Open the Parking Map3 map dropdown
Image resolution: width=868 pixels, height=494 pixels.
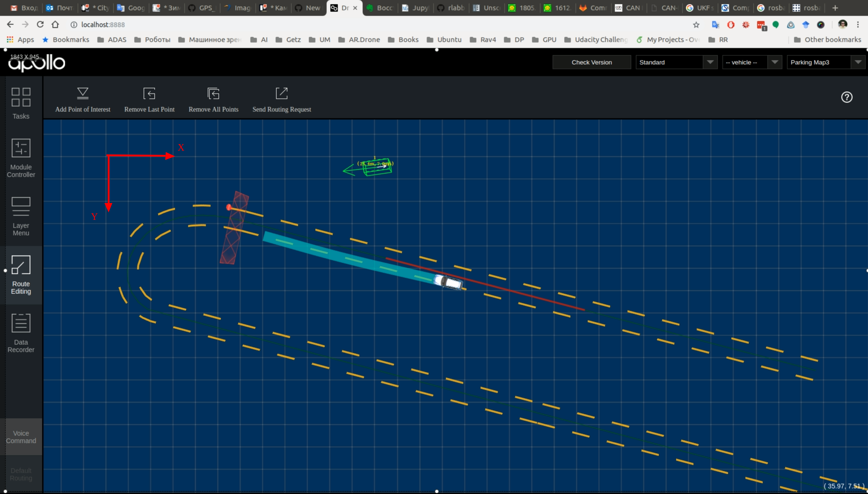826,62
